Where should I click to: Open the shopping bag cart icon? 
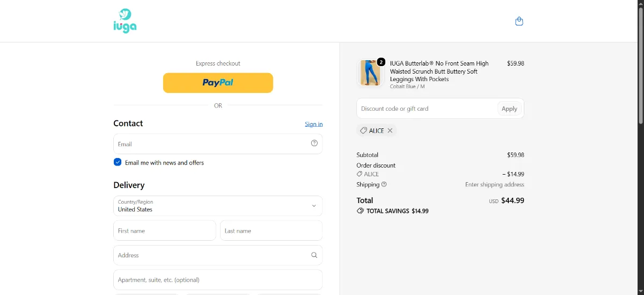[x=519, y=21]
